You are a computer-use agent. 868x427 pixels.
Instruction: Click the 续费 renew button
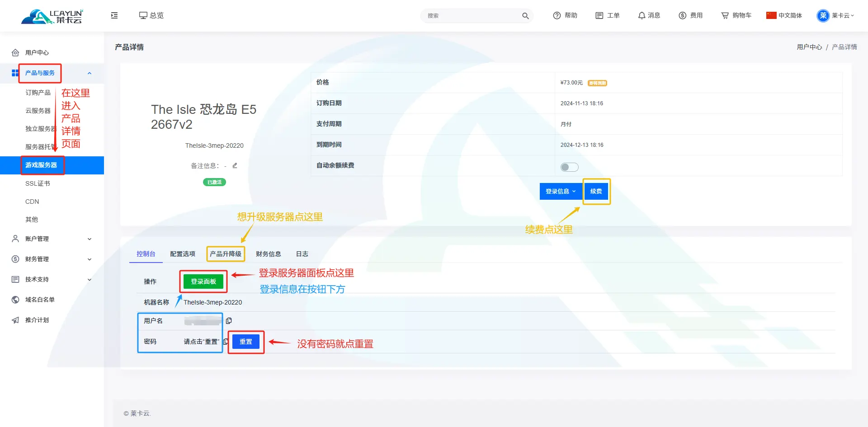(596, 191)
